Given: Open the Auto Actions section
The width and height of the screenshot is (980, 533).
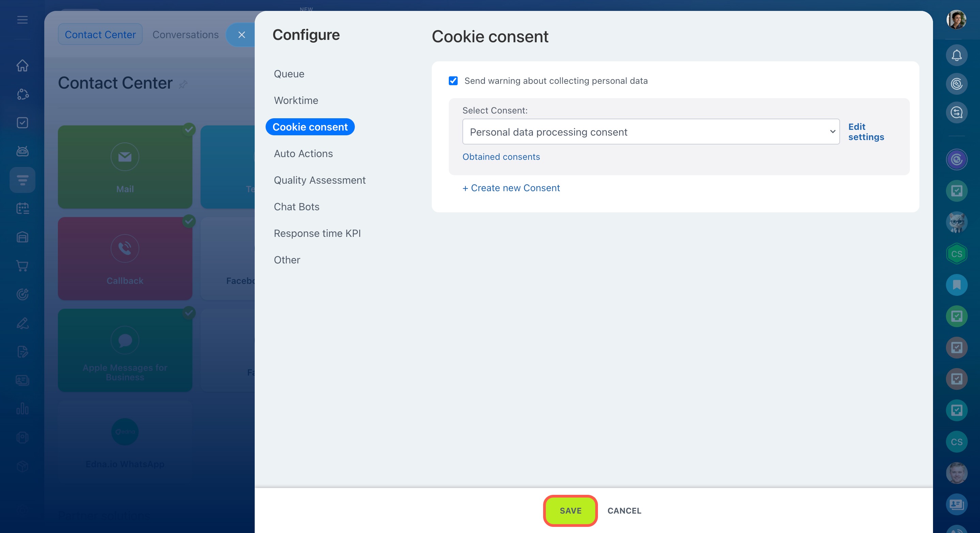Looking at the screenshot, I should coord(303,153).
